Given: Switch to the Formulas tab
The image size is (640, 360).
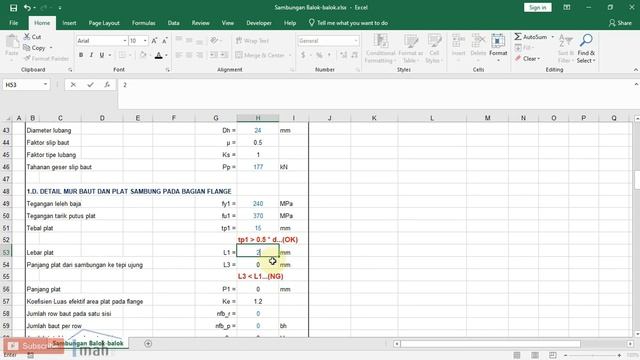Looking at the screenshot, I should [144, 23].
